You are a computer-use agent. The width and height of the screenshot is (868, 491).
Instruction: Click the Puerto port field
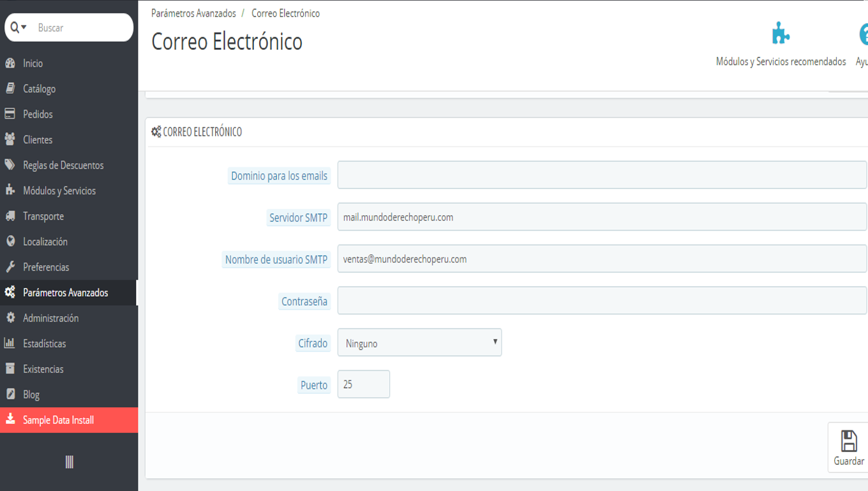pos(363,384)
